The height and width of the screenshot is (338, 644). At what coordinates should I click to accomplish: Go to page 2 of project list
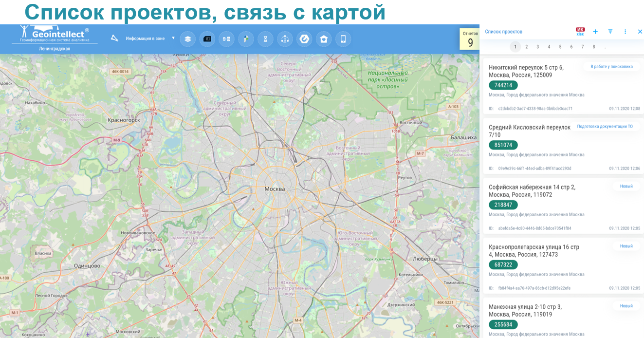(x=526, y=47)
